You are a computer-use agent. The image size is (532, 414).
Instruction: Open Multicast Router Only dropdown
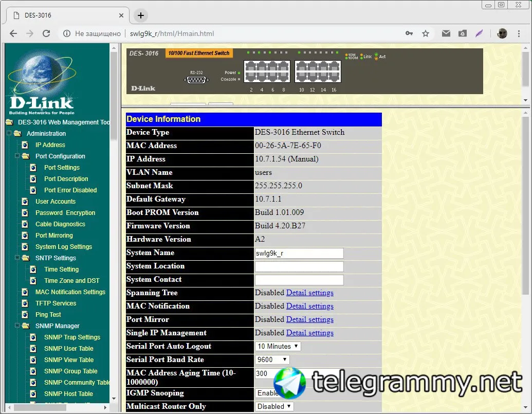pyautogui.click(x=274, y=406)
